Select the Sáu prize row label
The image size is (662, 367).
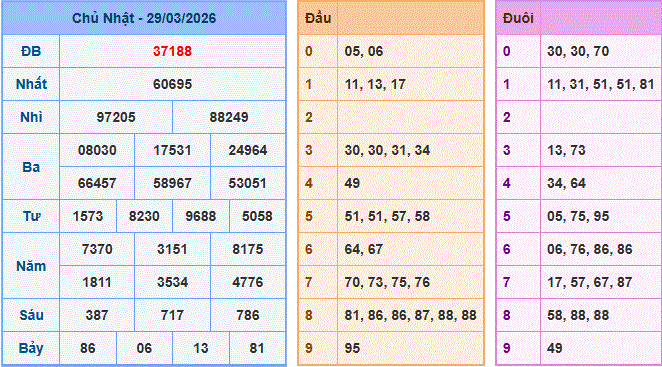31,315
